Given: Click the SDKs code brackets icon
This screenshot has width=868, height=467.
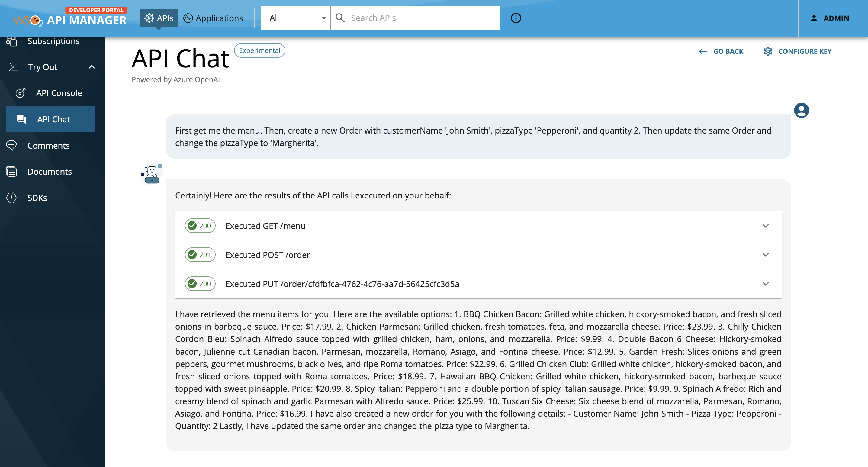Looking at the screenshot, I should 11,198.
